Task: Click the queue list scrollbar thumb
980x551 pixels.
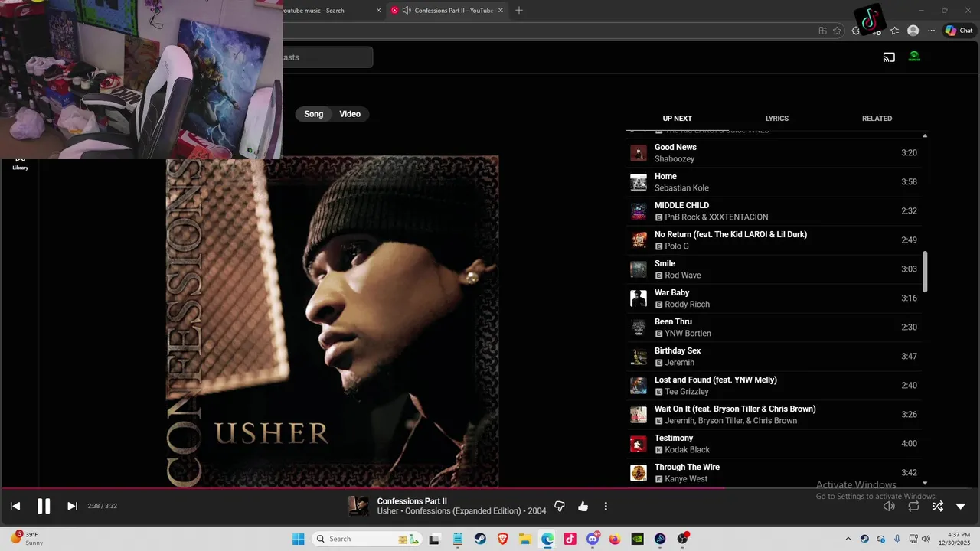Action: (925, 271)
